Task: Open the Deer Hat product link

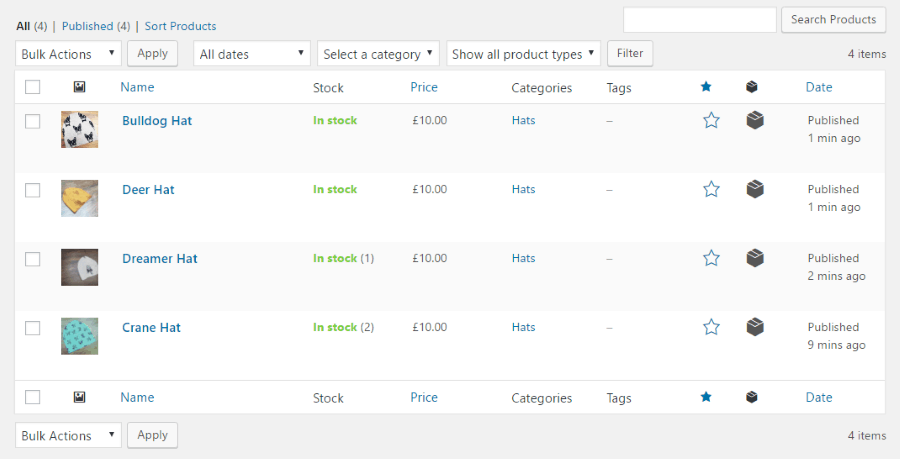Action: [x=148, y=190]
